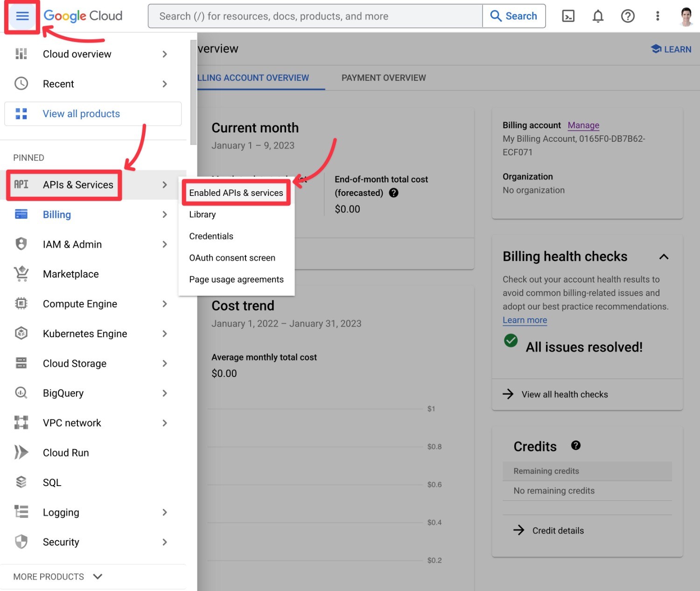The height and width of the screenshot is (591, 700).
Task: Open Cloud Storage from the sidebar
Action: click(74, 363)
